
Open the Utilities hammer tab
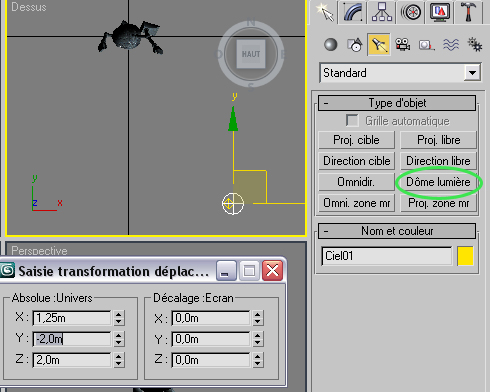coord(468,12)
